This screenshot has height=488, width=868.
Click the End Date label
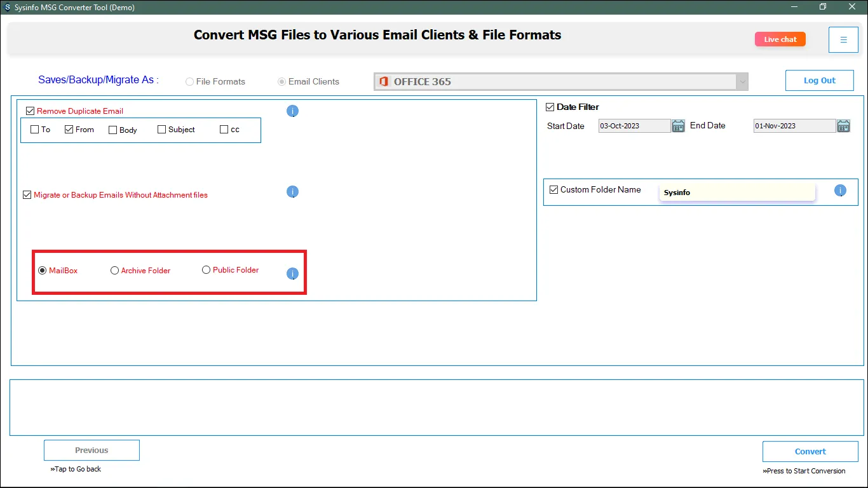point(708,125)
